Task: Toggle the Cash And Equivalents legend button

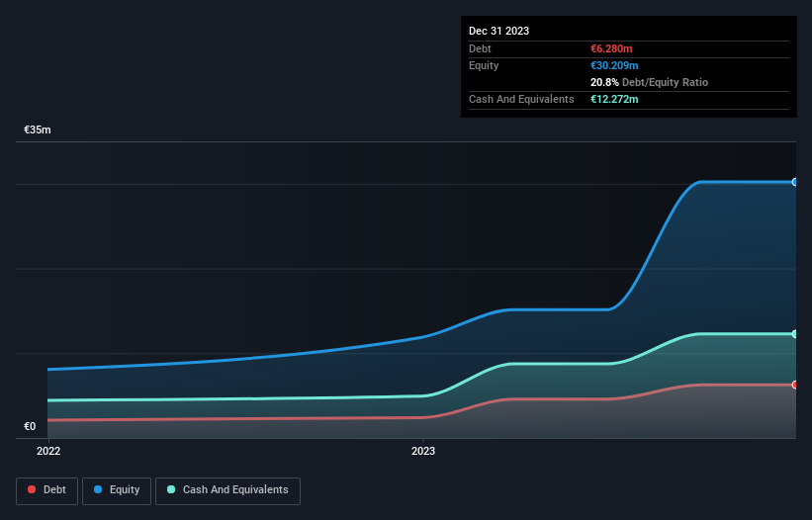Action: pos(227,490)
